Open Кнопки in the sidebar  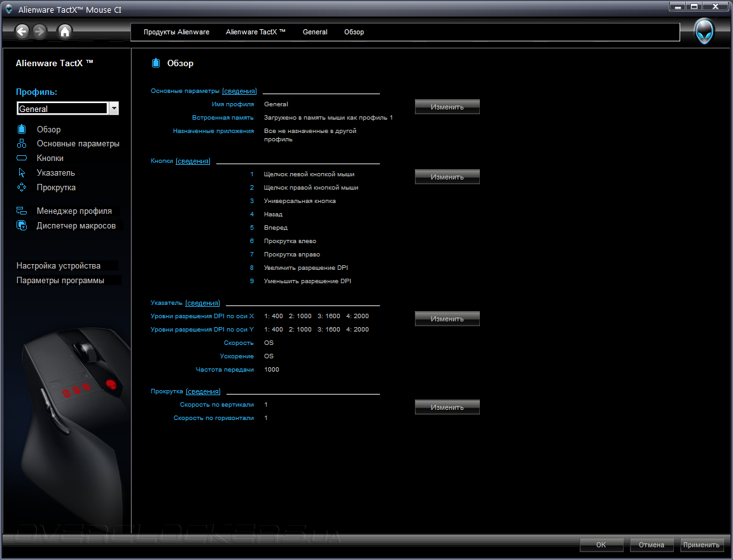[50, 158]
